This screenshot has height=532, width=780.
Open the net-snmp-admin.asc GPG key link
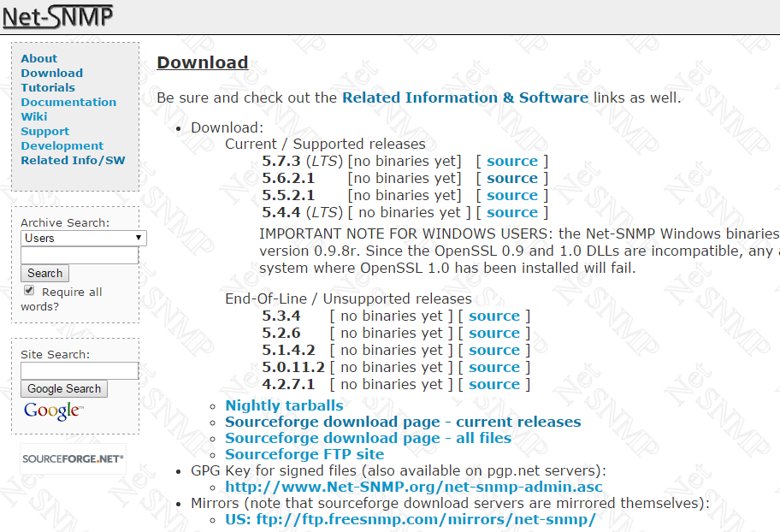point(414,487)
